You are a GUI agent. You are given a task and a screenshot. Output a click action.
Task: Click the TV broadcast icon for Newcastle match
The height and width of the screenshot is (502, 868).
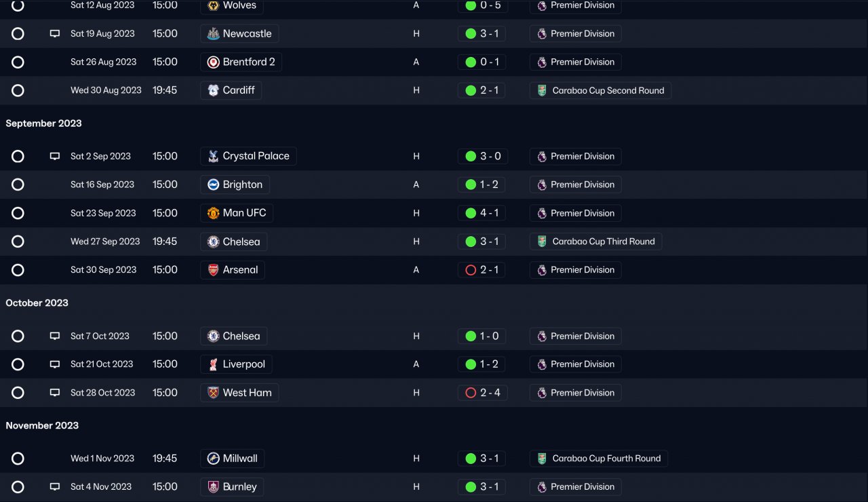(55, 34)
